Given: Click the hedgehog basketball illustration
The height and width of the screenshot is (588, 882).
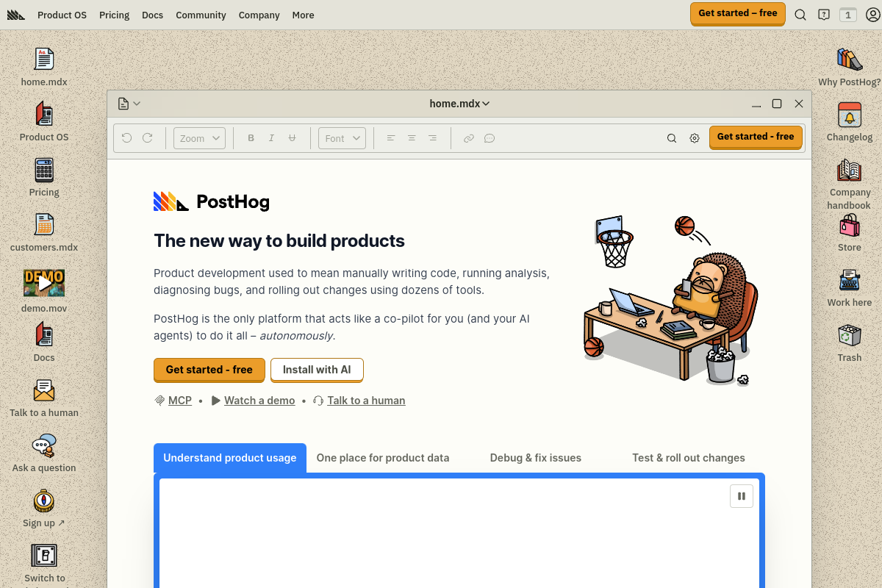Looking at the screenshot, I should [x=670, y=300].
